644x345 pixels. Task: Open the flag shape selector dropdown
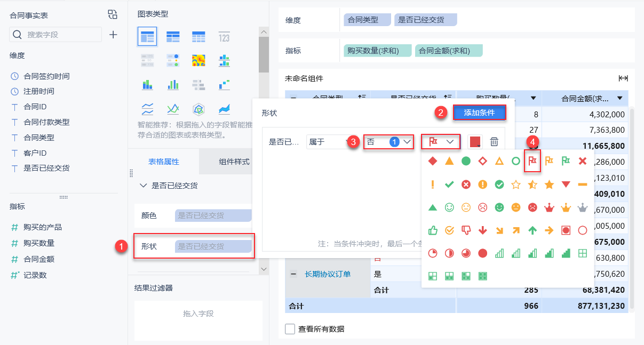point(440,141)
